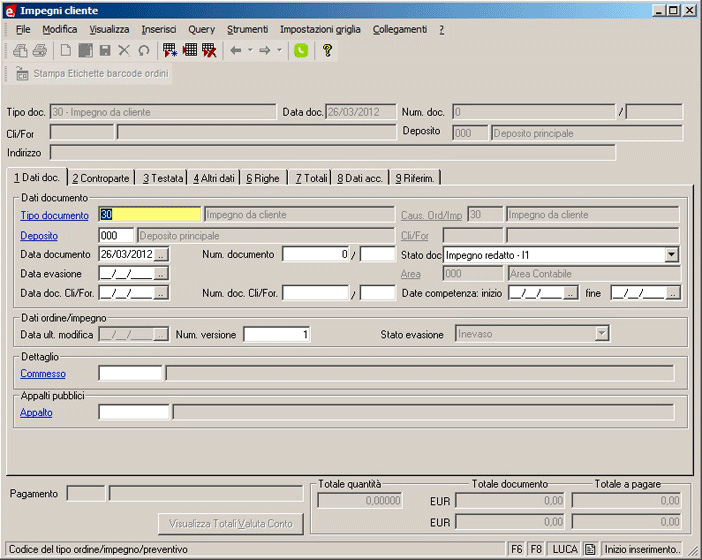
Task: Expand the back arrow history dropdown
Action: tap(250, 50)
